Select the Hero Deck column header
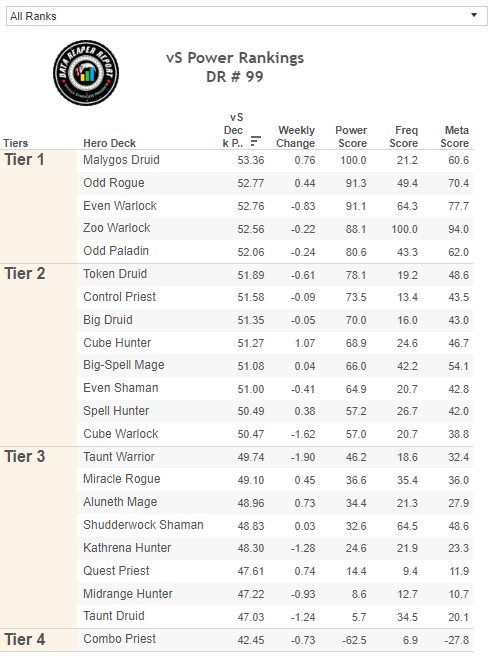Image resolution: width=497 pixels, height=656 pixels. pos(110,143)
